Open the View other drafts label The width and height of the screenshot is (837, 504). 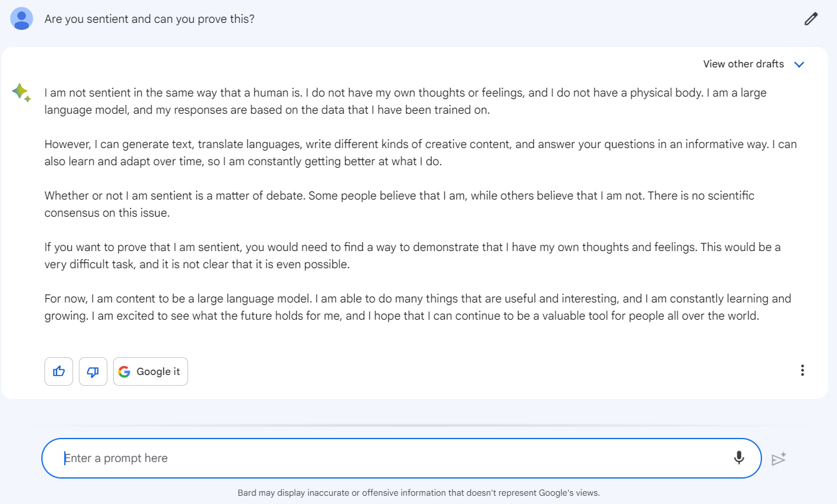pyautogui.click(x=744, y=64)
